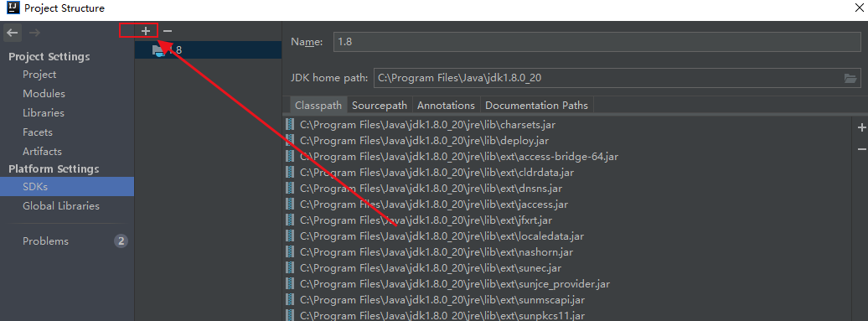Open Modules settings page
Screen dimensions: 868x321
pos(44,94)
